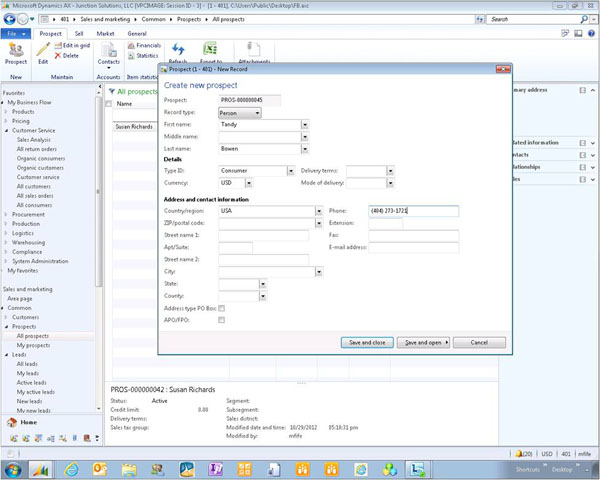This screenshot has height=480, width=600.
Task: Click the Edit pencil icon
Action: point(43,50)
